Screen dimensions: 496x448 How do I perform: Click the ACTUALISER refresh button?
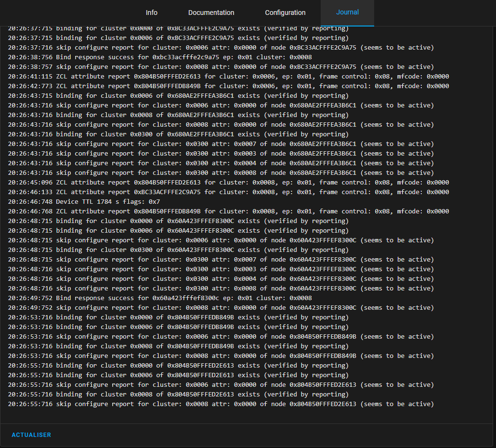pos(31,435)
